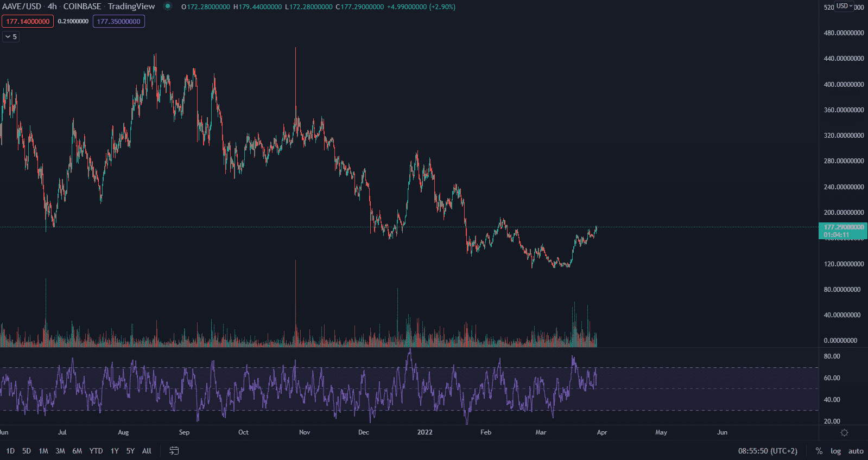The height and width of the screenshot is (460, 868).
Task: Open the USD currency dropdown
Action: point(844,6)
